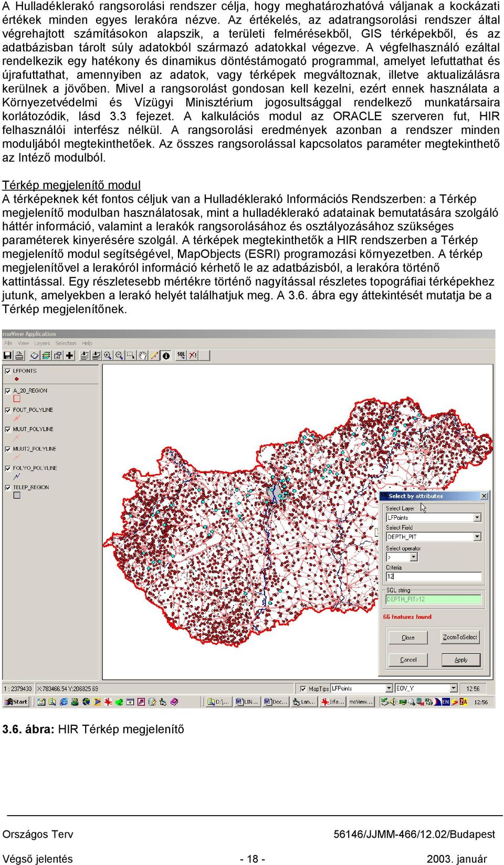
Task: Click the Apply button
Action: point(460,660)
